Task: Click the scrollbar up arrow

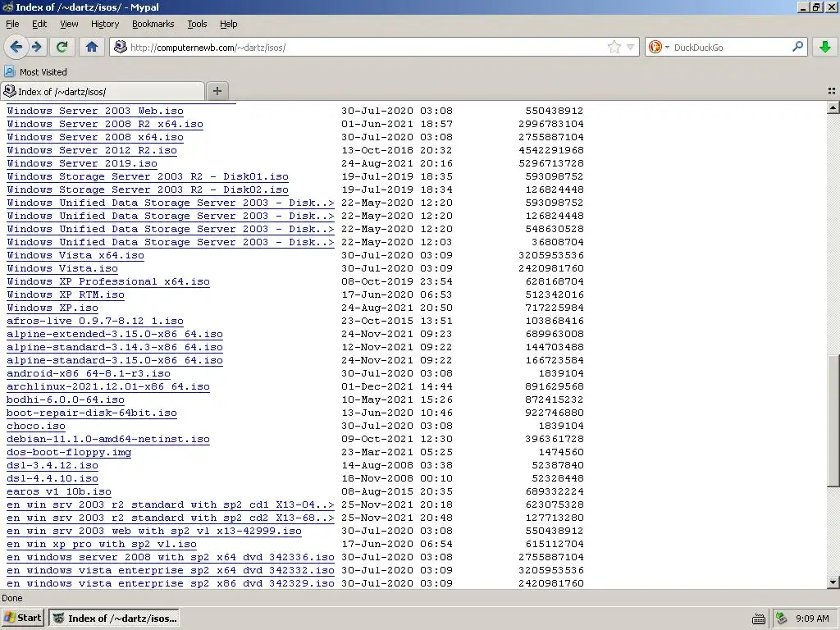Action: (833, 107)
